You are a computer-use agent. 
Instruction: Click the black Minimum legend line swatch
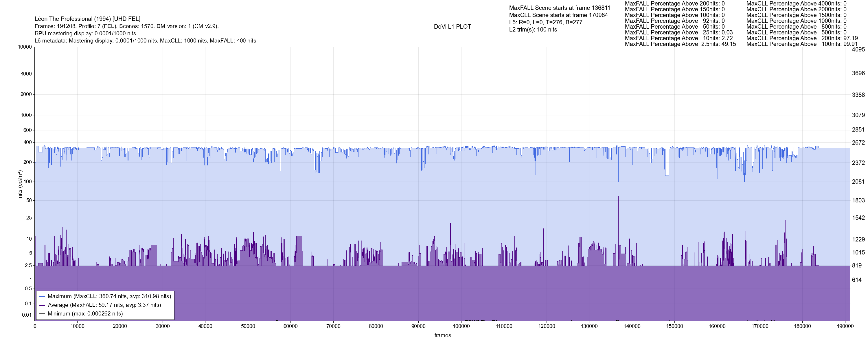click(42, 314)
